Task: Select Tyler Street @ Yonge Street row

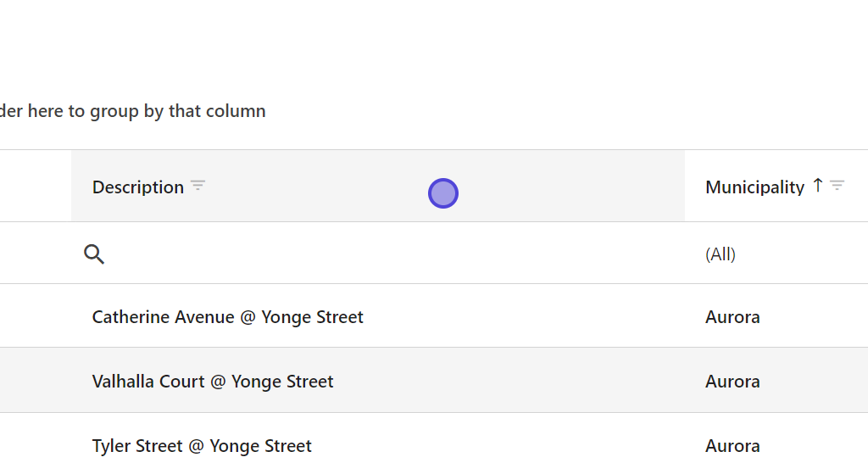Action: [202, 446]
